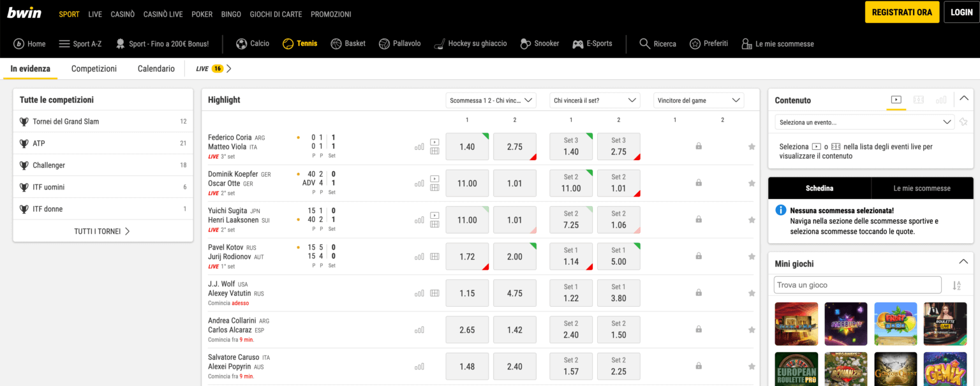The width and height of the screenshot is (980, 386).
Task: Open statistics for Coria vs Viola match
Action: pyautogui.click(x=419, y=147)
